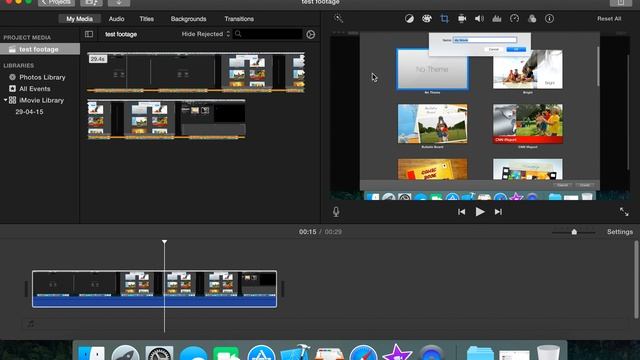Click the 00:15 current time readout
The height and width of the screenshot is (360, 640).
(307, 232)
